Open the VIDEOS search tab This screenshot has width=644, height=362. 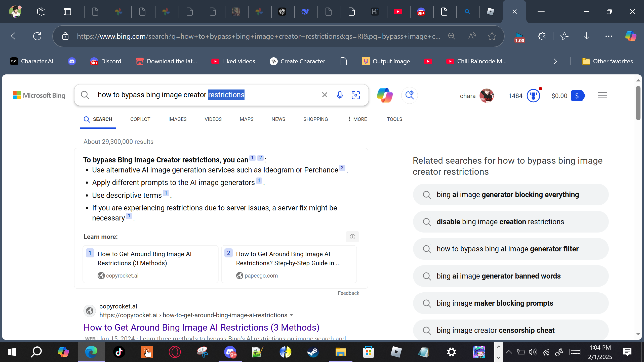[213, 119]
